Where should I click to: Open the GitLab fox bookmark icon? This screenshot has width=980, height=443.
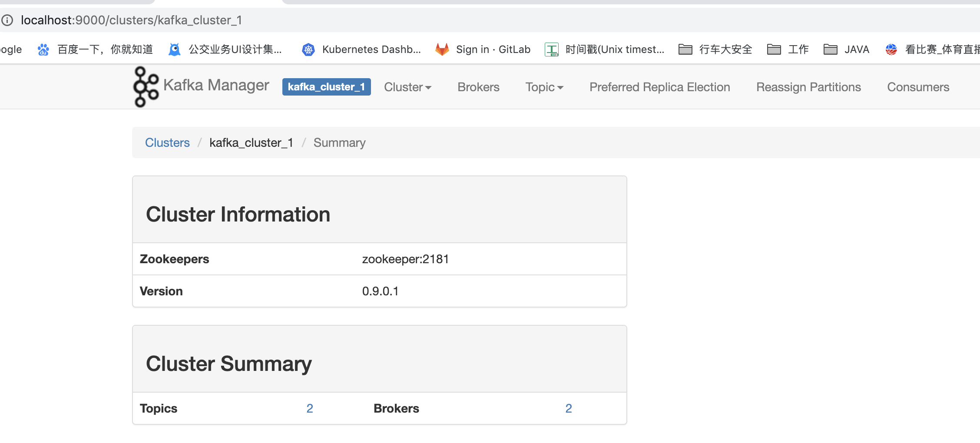(442, 50)
